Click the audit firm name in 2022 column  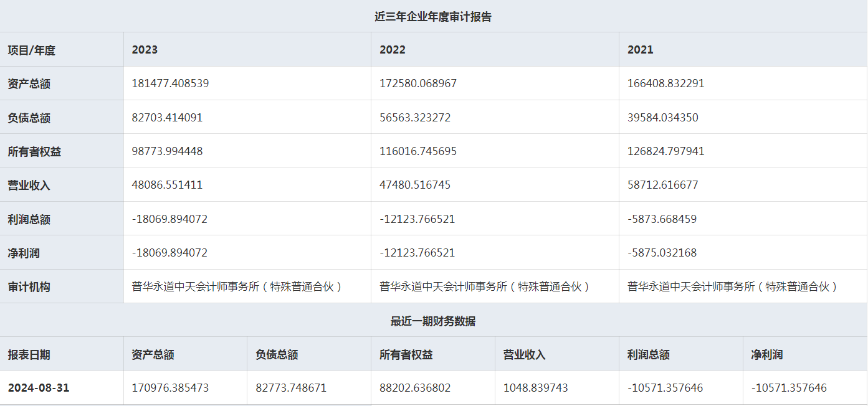(x=485, y=286)
